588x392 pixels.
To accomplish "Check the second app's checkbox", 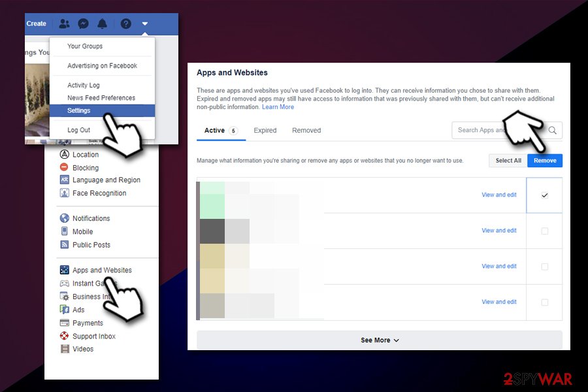I will pos(544,231).
